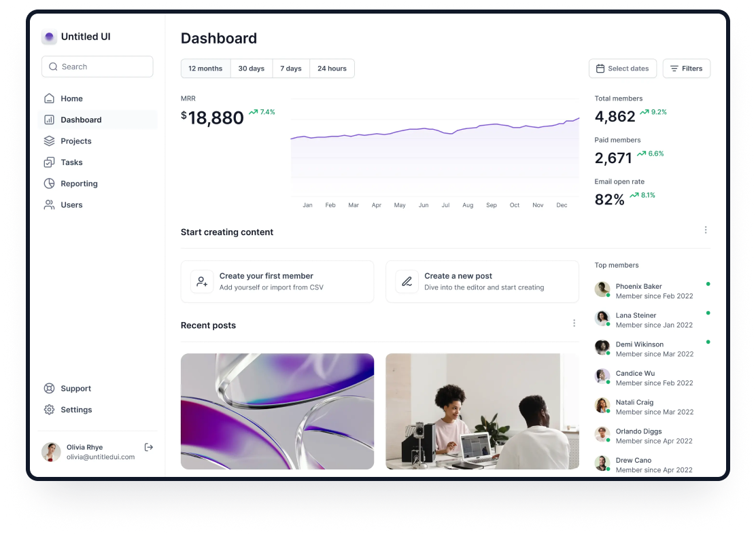
Task: Open the Filters options
Action: [x=686, y=69]
